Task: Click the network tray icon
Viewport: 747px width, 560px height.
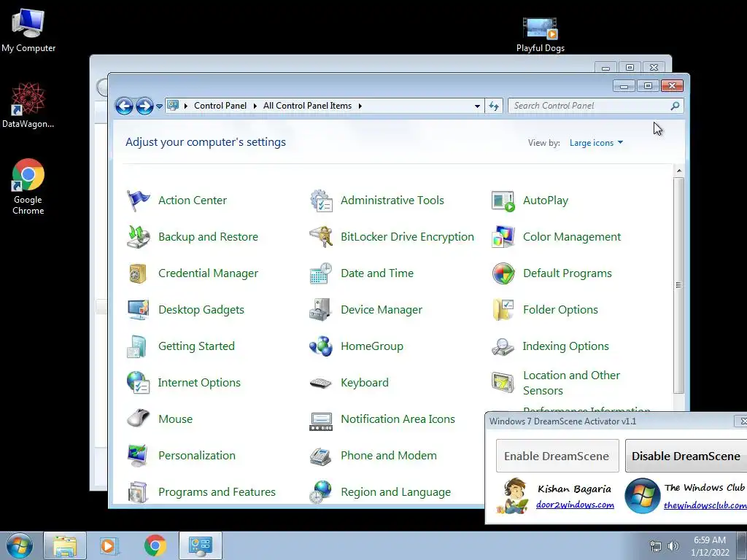Action: pyautogui.click(x=656, y=546)
